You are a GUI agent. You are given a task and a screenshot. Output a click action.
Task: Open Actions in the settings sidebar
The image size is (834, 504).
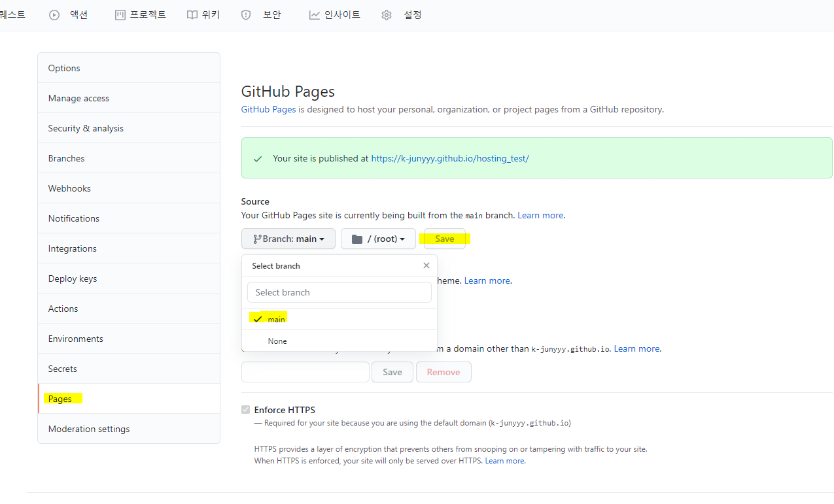(x=129, y=309)
